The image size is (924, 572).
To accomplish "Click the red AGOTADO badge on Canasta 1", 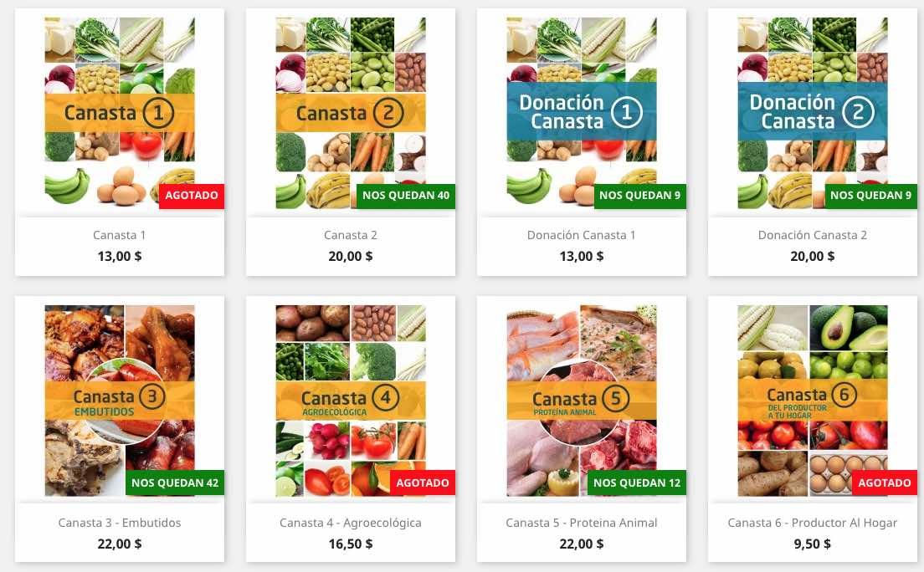I will (x=192, y=196).
